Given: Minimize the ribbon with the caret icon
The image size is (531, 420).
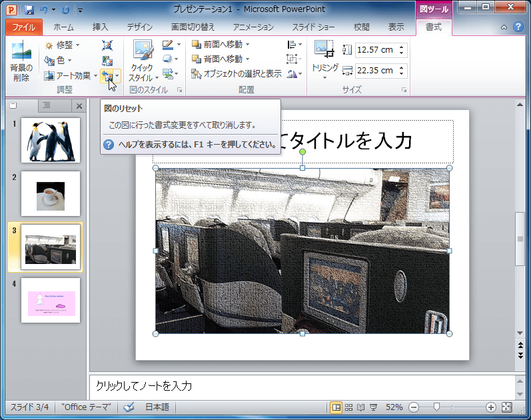Looking at the screenshot, I should pos(504,27).
